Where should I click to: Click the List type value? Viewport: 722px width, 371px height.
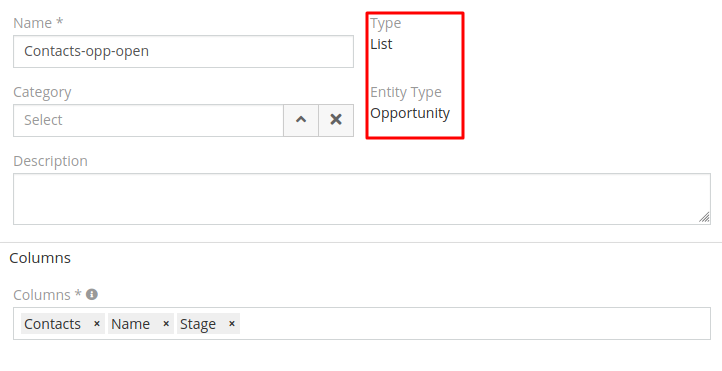pos(381,44)
